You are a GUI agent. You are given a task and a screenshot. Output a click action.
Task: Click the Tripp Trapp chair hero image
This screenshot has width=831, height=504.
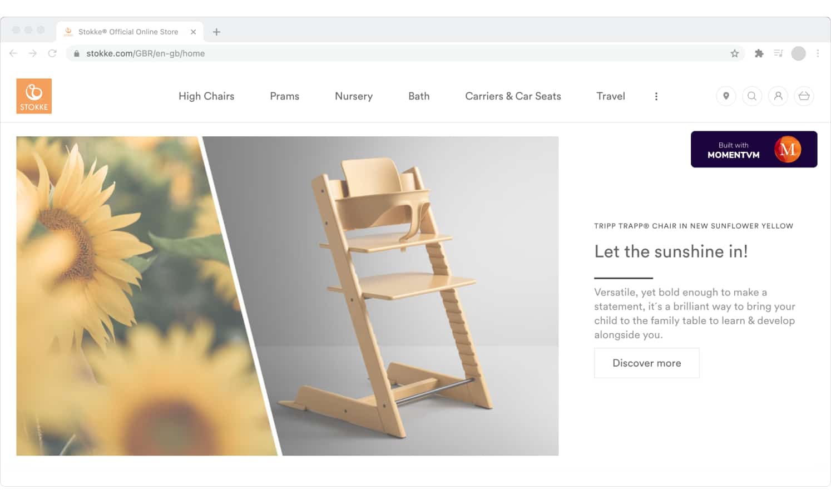pos(288,296)
